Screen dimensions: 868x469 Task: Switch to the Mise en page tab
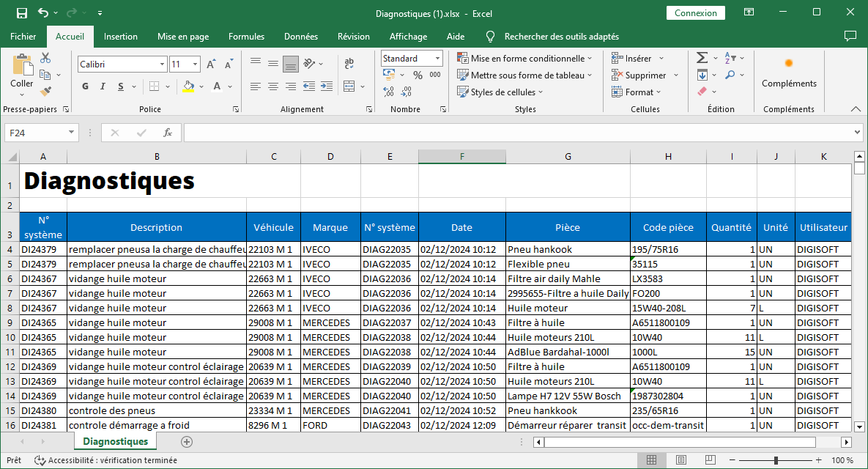point(183,37)
